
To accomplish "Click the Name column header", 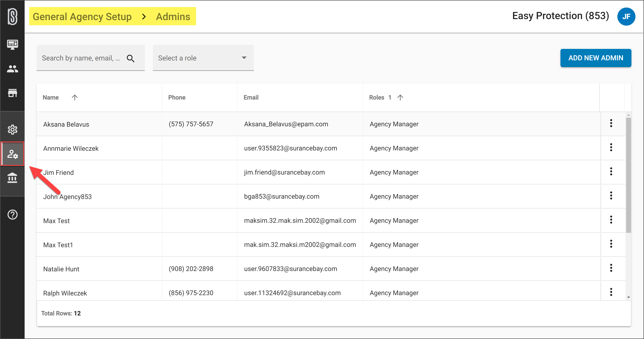I will pyautogui.click(x=51, y=97).
